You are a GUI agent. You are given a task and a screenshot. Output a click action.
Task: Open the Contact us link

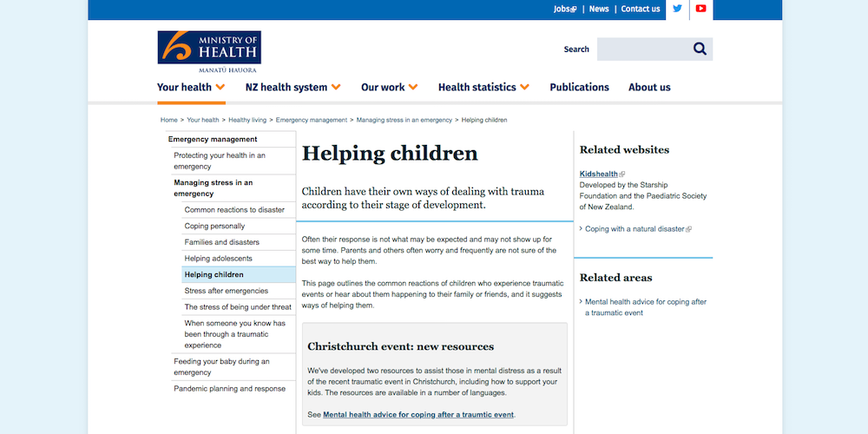point(641,10)
